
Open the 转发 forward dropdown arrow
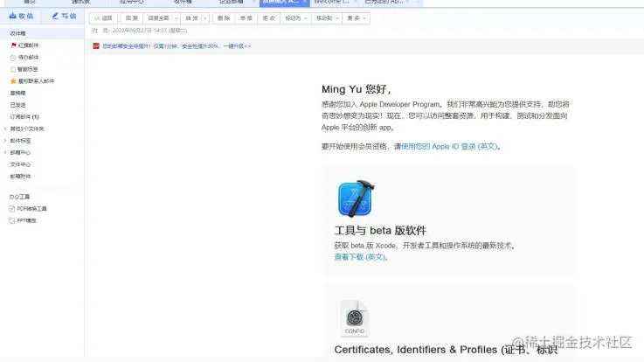click(x=205, y=18)
